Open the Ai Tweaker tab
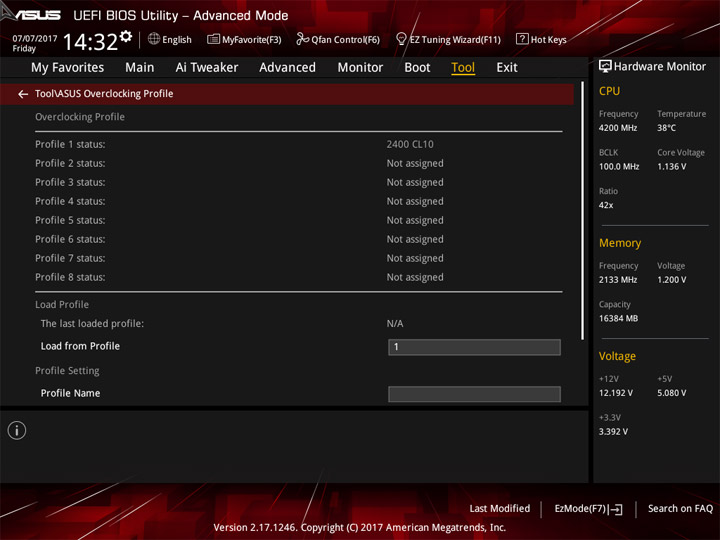 pyautogui.click(x=207, y=68)
